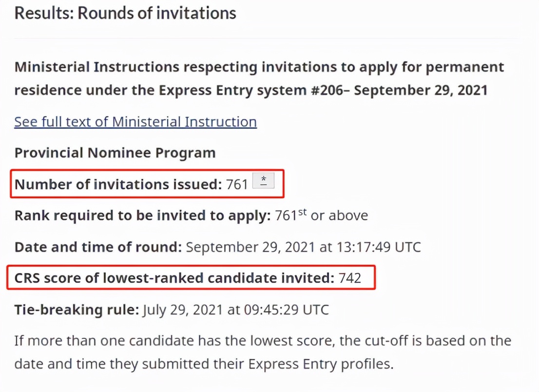Click 'CRS score of lowest-ranked candidate invited:' label
This screenshot has width=539, height=392.
[174, 278]
